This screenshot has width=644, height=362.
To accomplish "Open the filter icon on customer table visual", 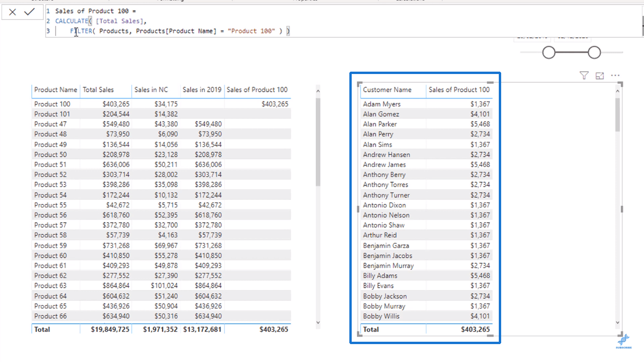I will [x=584, y=75].
